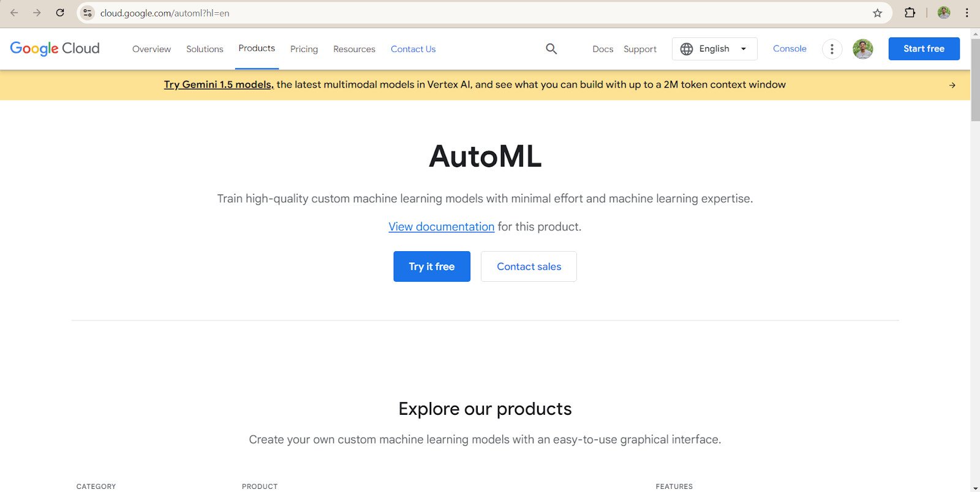The height and width of the screenshot is (492, 980).
Task: Open the browser extensions puzzle icon
Action: click(x=910, y=13)
